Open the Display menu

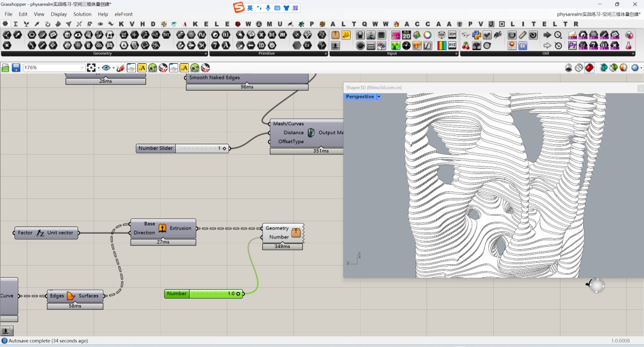pos(58,14)
